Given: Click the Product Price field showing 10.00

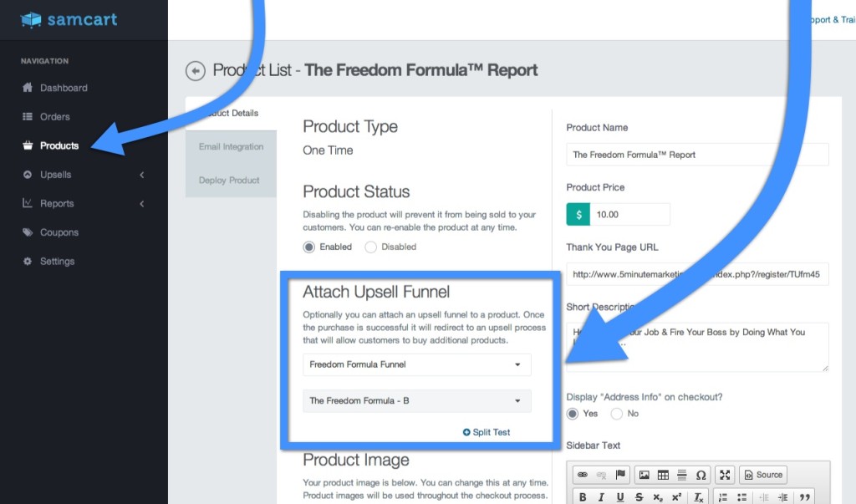Looking at the screenshot, I should (x=629, y=215).
